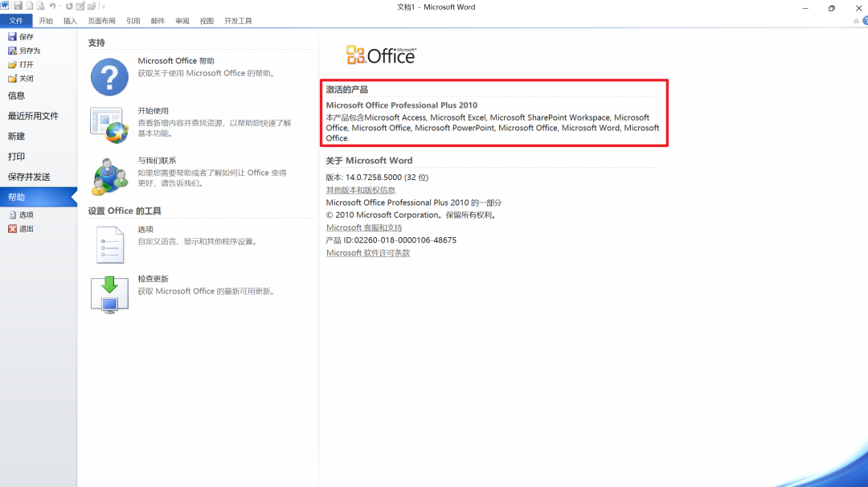
Task: Click the 开始使用 globe icon
Action: click(109, 125)
